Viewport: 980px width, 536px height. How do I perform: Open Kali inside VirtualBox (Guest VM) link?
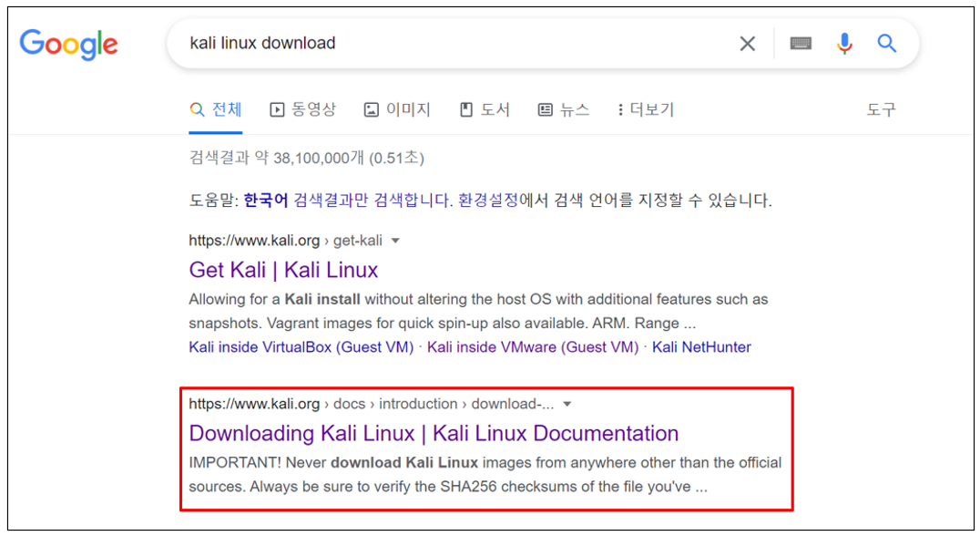coord(301,347)
